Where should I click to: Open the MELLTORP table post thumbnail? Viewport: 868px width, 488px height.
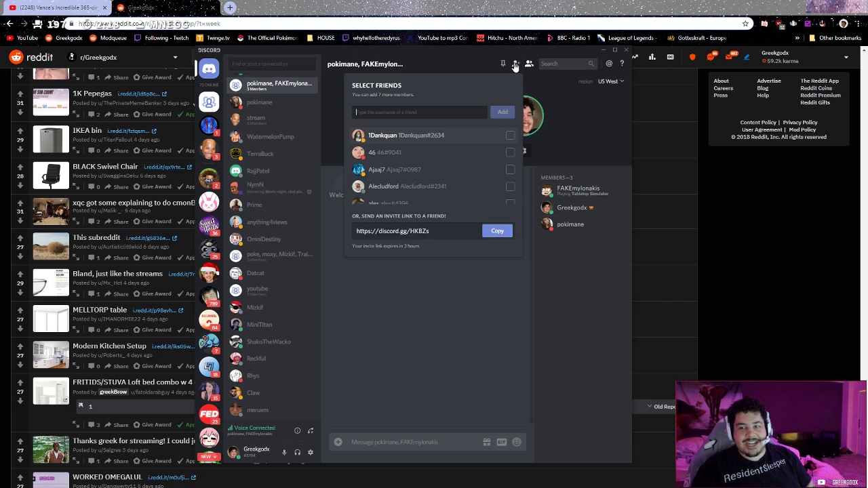(x=51, y=320)
